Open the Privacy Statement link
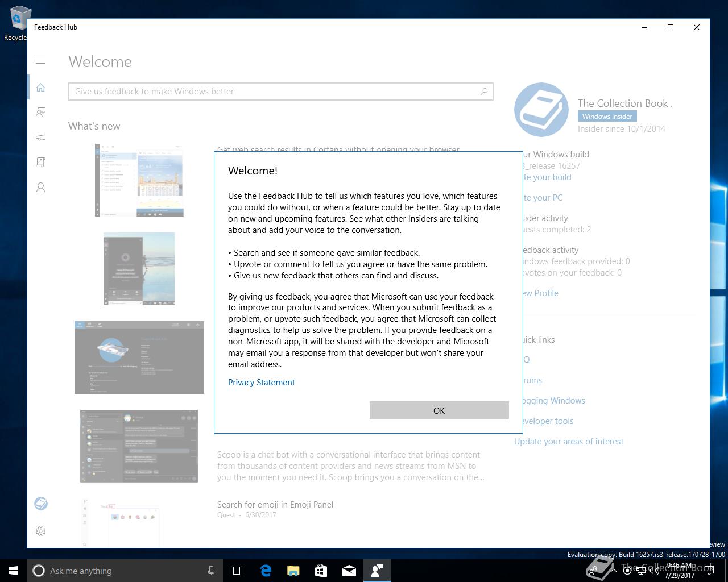This screenshot has height=582, width=728. (x=262, y=383)
